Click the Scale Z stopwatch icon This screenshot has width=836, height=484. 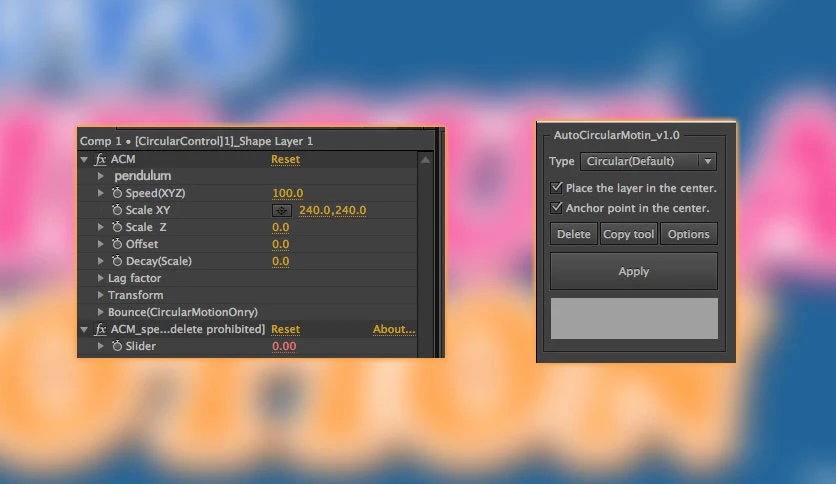117,227
